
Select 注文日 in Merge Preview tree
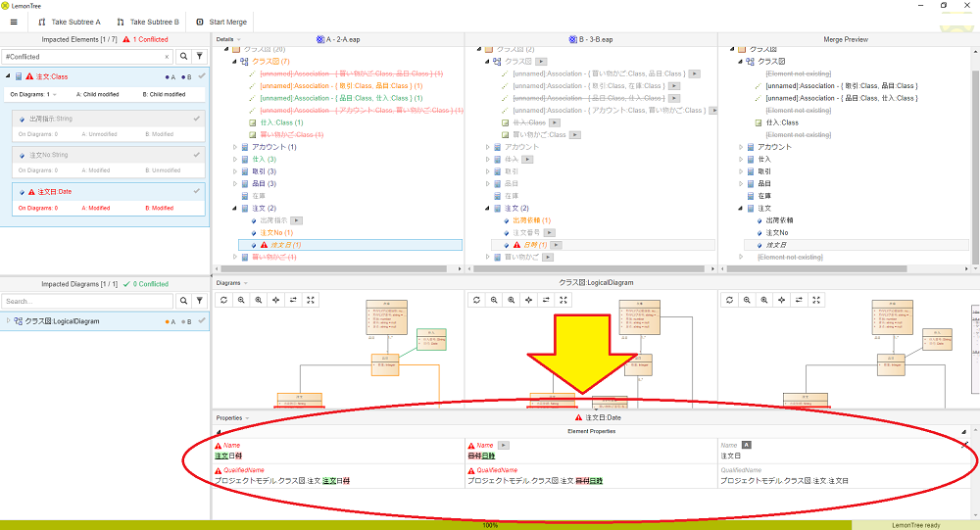click(776, 245)
